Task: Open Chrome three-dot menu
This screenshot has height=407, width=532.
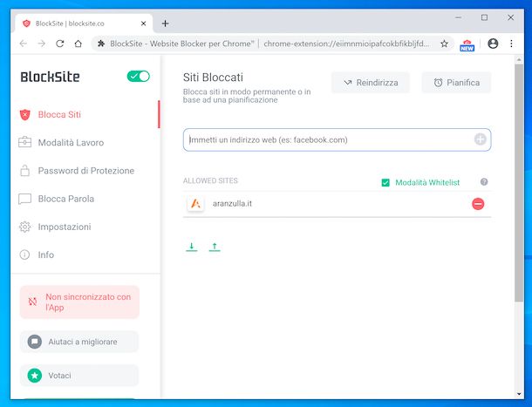Action: click(511, 44)
